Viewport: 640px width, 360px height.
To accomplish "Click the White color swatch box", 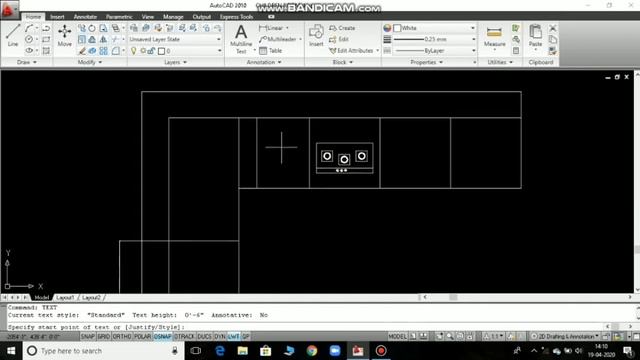I will pos(397,28).
